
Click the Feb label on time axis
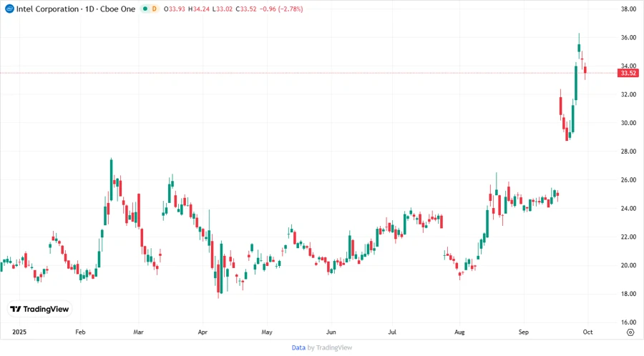[80, 332]
